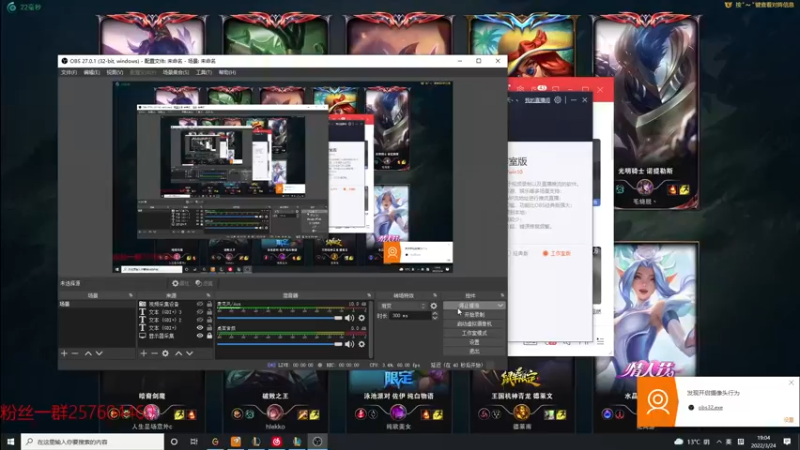Open the scene transition type dropdown
The height and width of the screenshot is (450, 800).
click(403, 306)
